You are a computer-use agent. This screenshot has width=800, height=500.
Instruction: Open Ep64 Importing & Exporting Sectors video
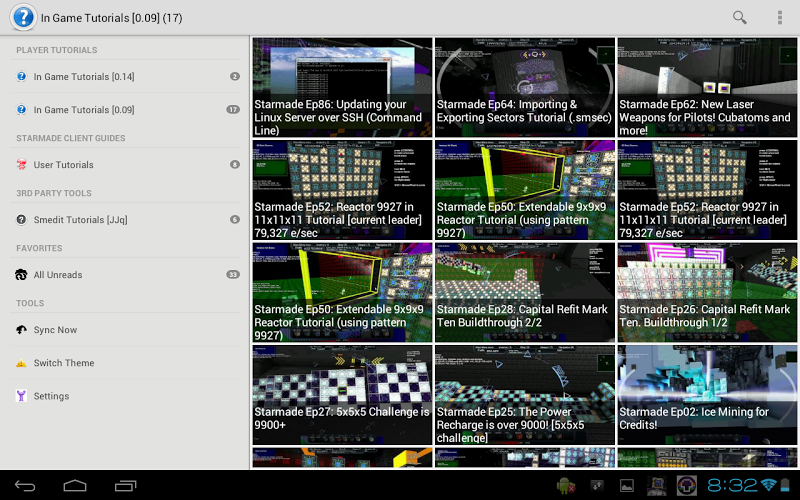(525, 87)
